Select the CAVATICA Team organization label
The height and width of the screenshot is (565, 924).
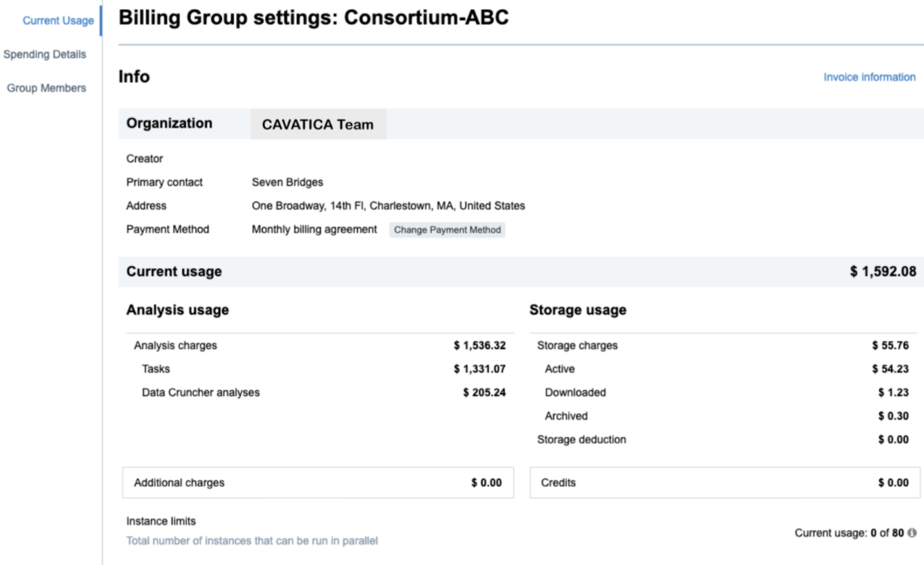click(317, 125)
